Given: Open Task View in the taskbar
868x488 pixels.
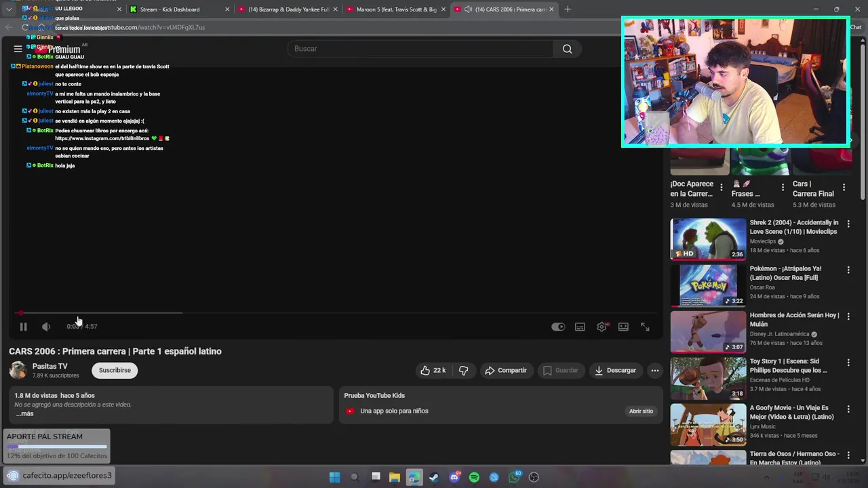Looking at the screenshot, I should (376, 477).
